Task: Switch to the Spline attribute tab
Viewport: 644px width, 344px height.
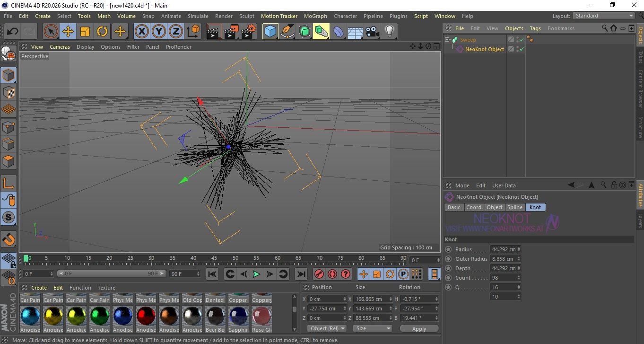Action: point(514,207)
